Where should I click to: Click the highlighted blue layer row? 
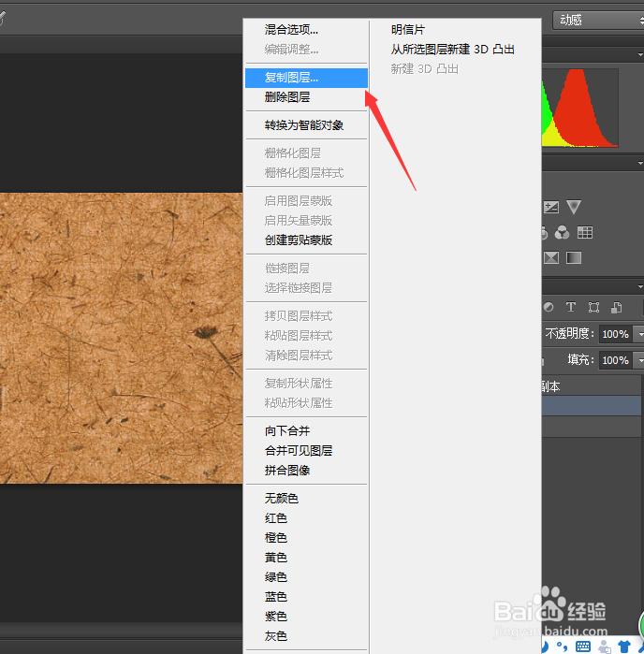[592, 406]
